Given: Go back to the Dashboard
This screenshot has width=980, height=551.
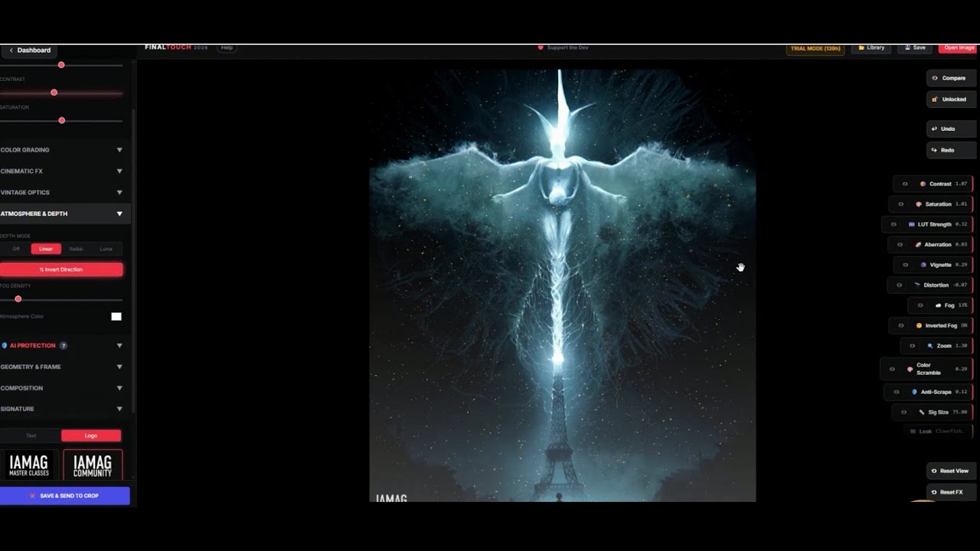Looking at the screenshot, I should (30, 51).
